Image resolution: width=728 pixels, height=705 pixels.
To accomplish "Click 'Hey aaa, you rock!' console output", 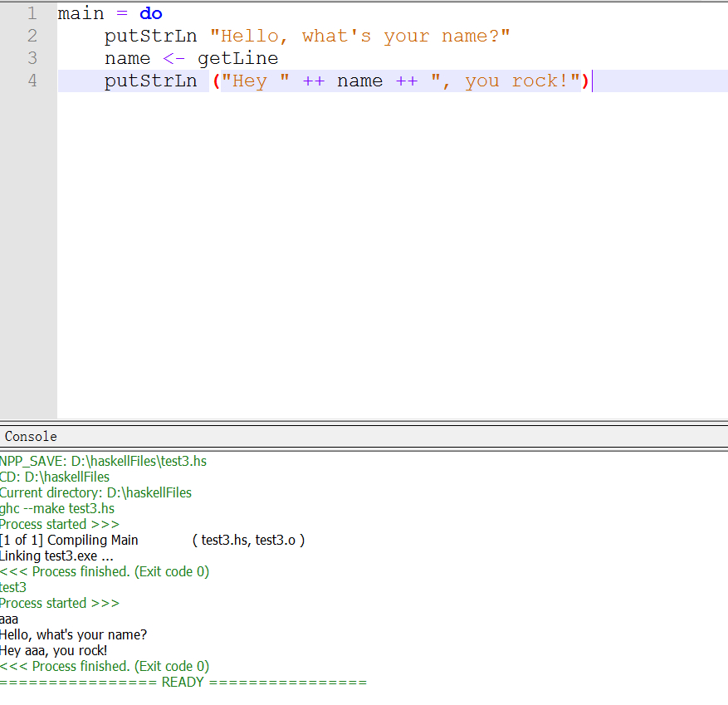I will (x=53, y=651).
